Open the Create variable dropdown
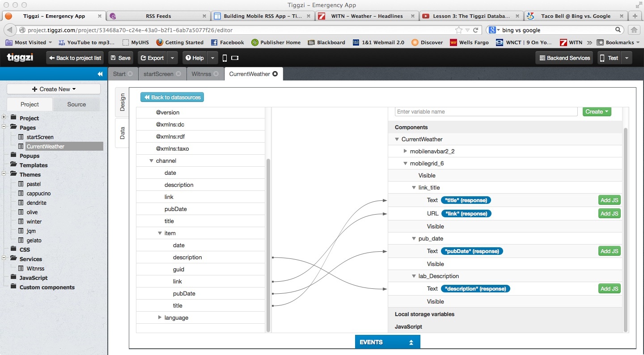Image resolution: width=644 pixels, height=355 pixels. 597,112
